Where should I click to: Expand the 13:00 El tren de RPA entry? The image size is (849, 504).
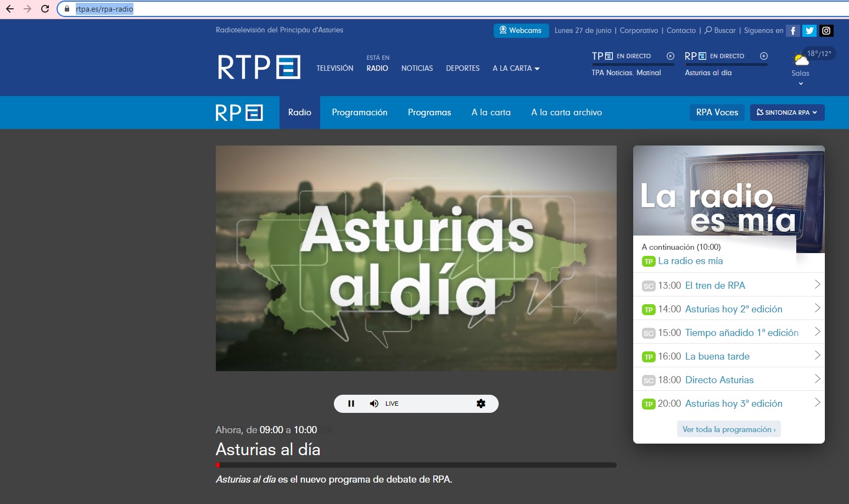pos(817,284)
